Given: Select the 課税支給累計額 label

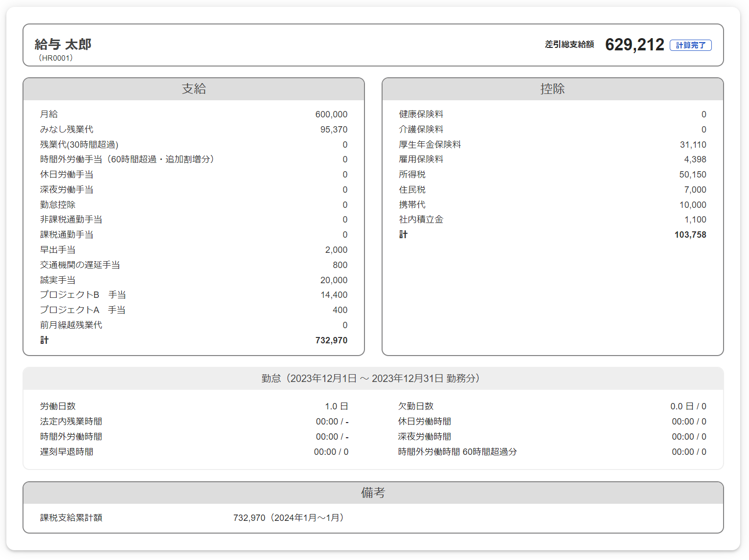Looking at the screenshot, I should coord(71,518).
